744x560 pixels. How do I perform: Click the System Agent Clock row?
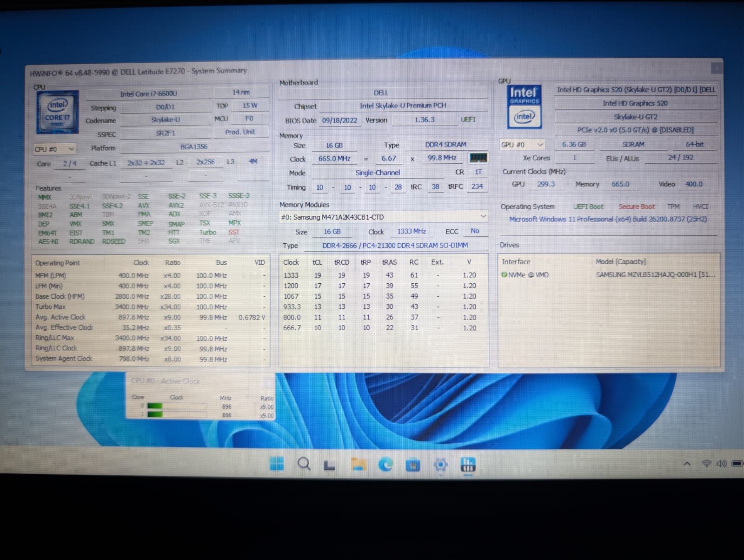point(151,359)
